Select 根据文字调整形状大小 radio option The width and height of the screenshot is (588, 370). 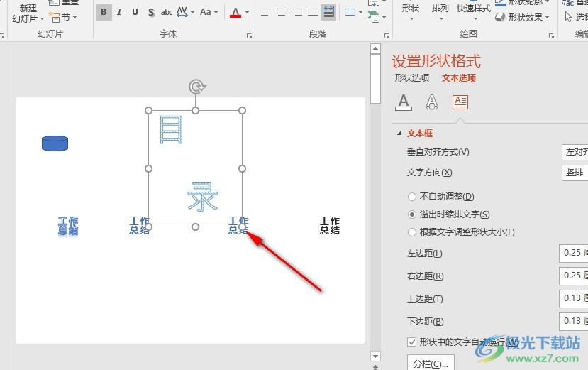point(412,232)
